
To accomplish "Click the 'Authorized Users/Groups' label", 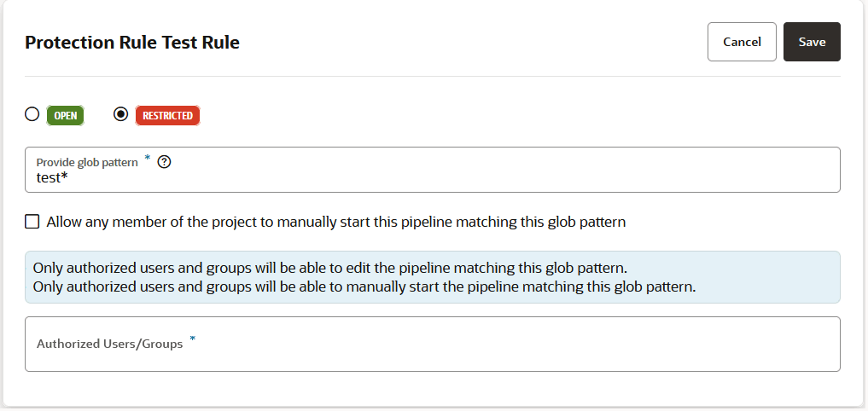I will pyautogui.click(x=109, y=344).
